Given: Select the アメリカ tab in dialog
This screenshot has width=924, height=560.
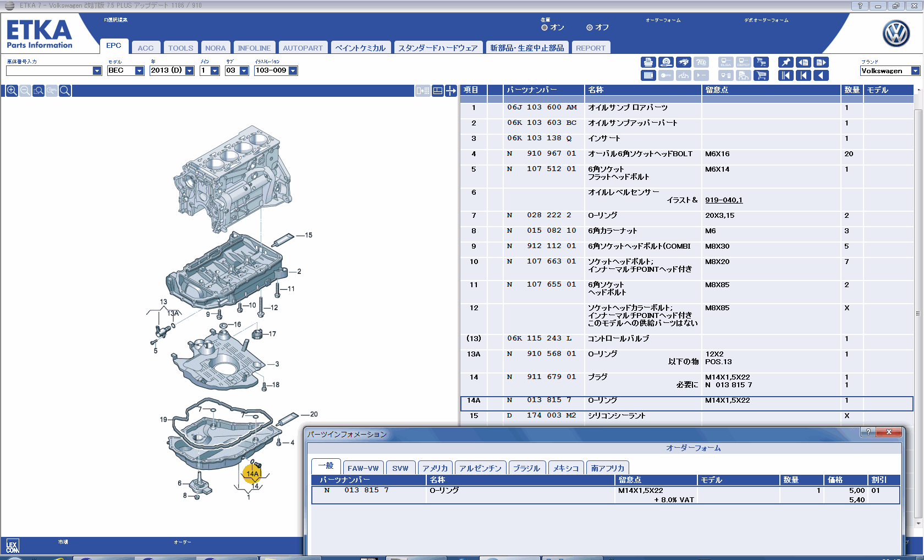Looking at the screenshot, I should (435, 468).
